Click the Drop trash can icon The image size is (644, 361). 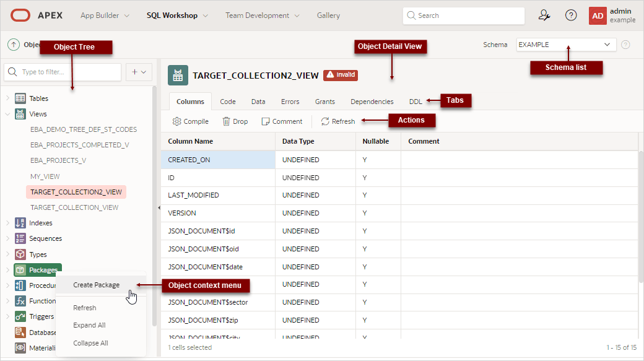tap(226, 121)
